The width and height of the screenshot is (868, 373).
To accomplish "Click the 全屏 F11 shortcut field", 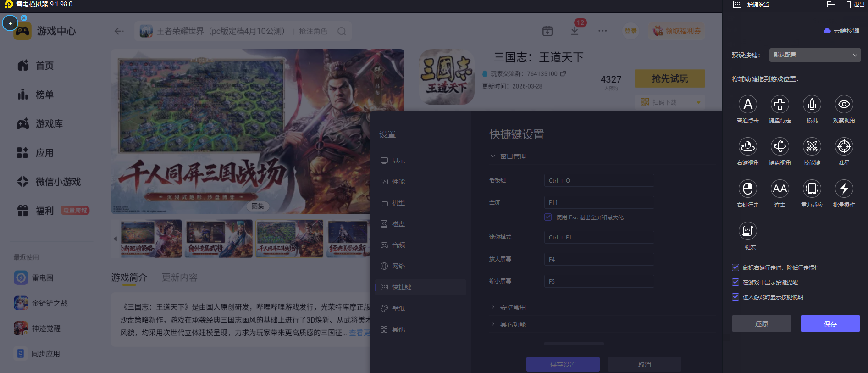I will (599, 202).
